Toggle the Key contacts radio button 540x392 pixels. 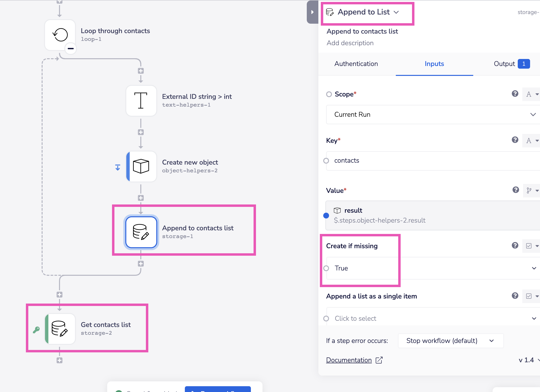pos(328,161)
